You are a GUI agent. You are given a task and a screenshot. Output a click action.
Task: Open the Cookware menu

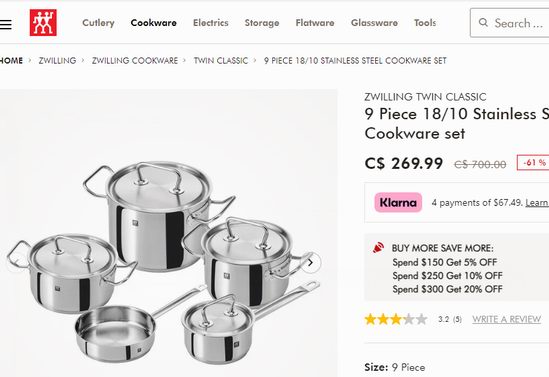click(x=154, y=23)
